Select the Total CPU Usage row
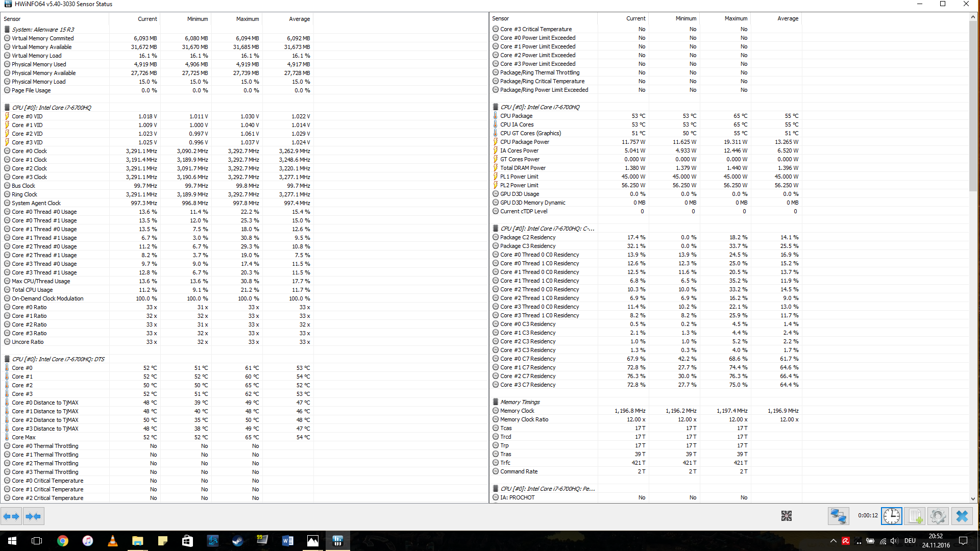Screen dimensions: 980x551 coord(32,290)
